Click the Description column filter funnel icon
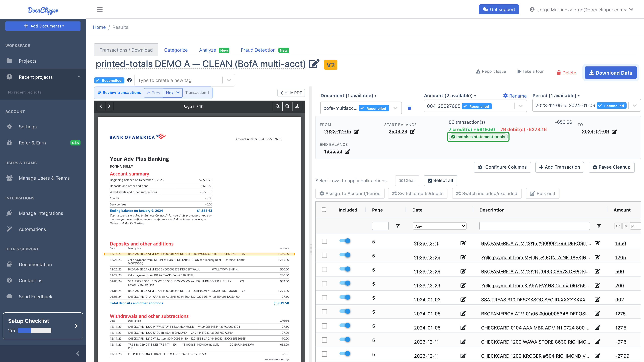 tap(599, 226)
